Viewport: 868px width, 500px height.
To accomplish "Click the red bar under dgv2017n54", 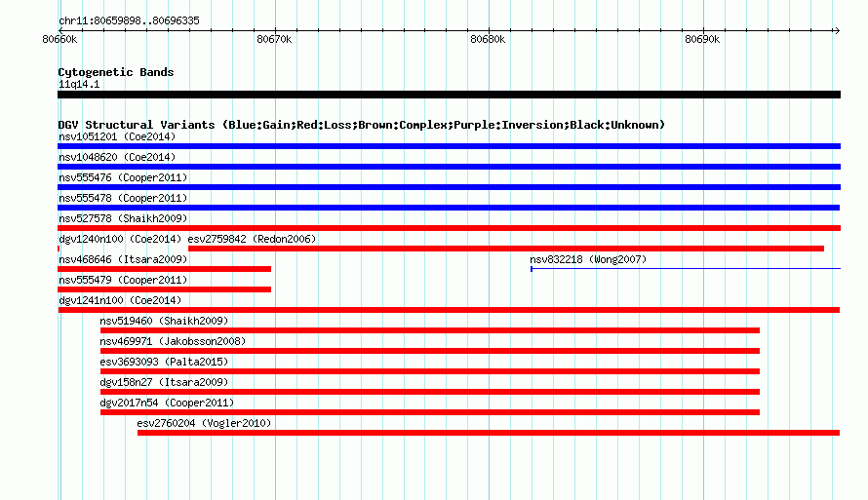I will [x=430, y=412].
